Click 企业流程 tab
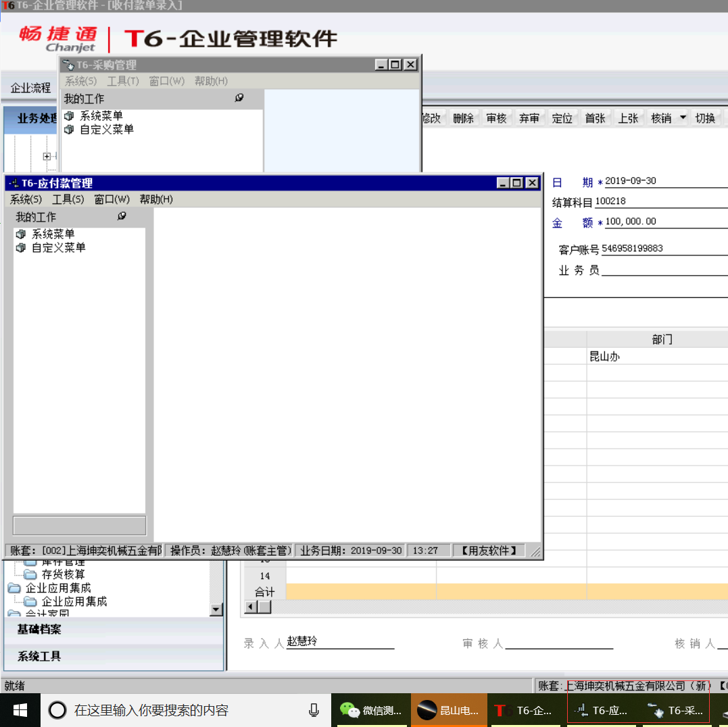The height and width of the screenshot is (727, 728). 30,88
